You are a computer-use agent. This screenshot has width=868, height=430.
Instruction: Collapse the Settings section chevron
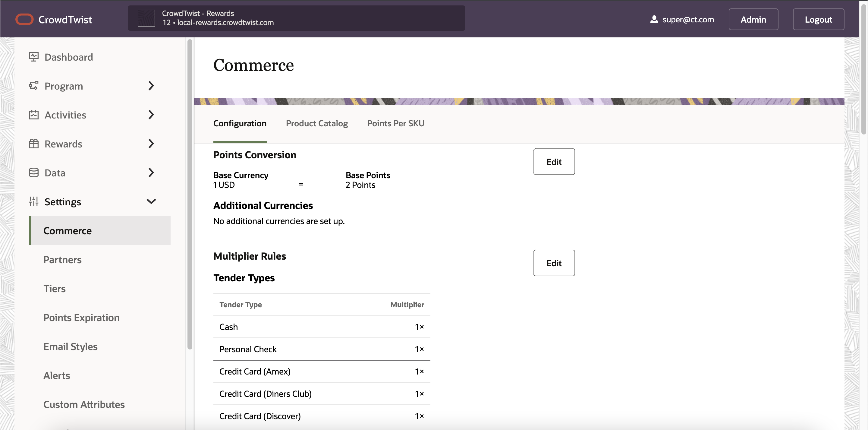click(x=151, y=202)
